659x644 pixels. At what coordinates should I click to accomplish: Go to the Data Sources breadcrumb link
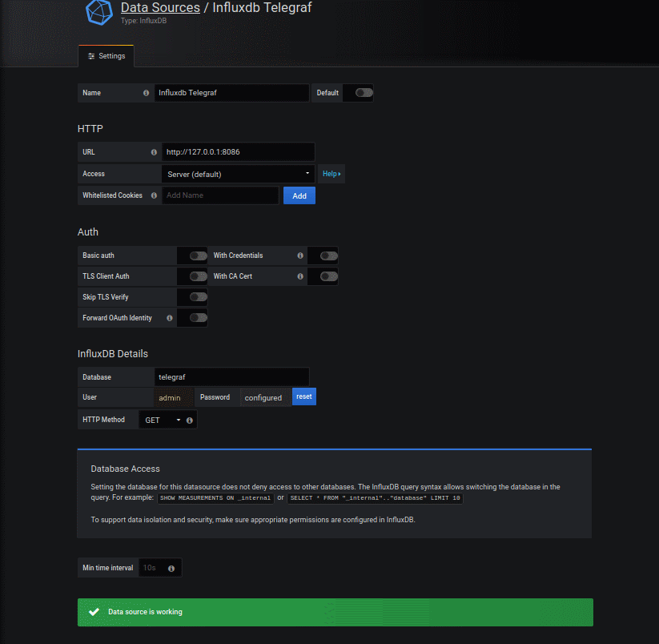pos(160,7)
